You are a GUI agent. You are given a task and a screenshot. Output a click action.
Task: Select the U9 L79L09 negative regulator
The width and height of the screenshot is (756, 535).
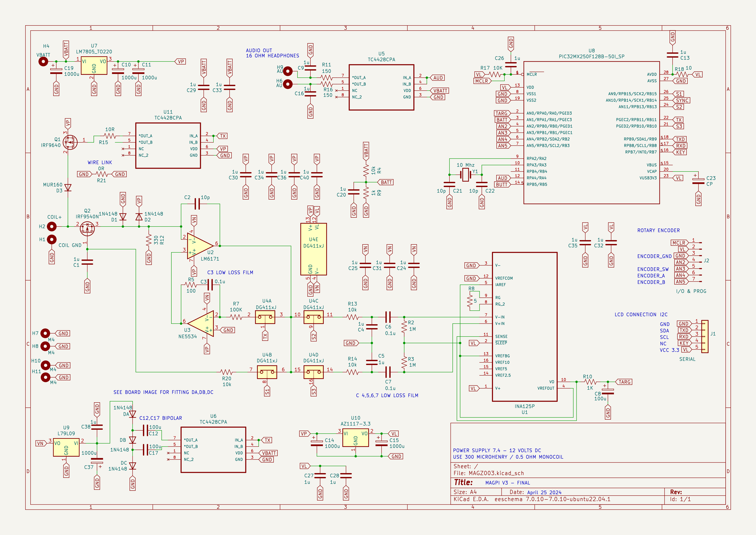point(66,447)
